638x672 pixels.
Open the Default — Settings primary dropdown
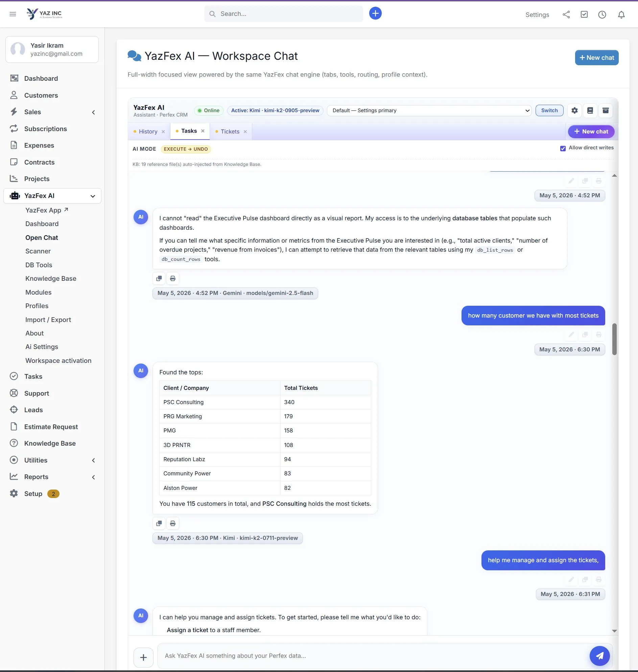point(429,110)
